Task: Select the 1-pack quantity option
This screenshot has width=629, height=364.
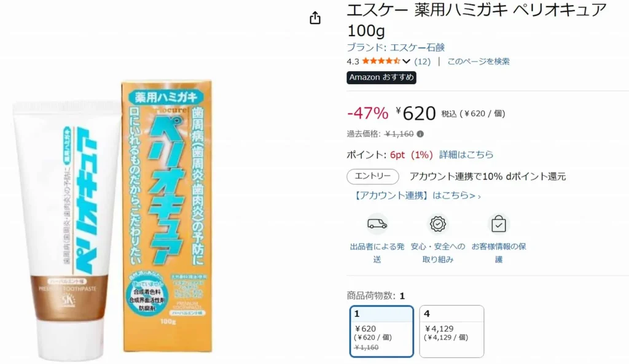Action: coord(381,331)
